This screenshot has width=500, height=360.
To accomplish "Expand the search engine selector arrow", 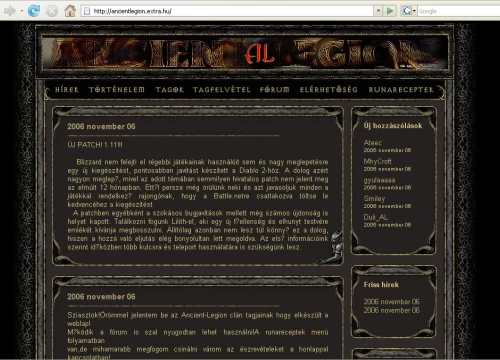I will pos(414,11).
